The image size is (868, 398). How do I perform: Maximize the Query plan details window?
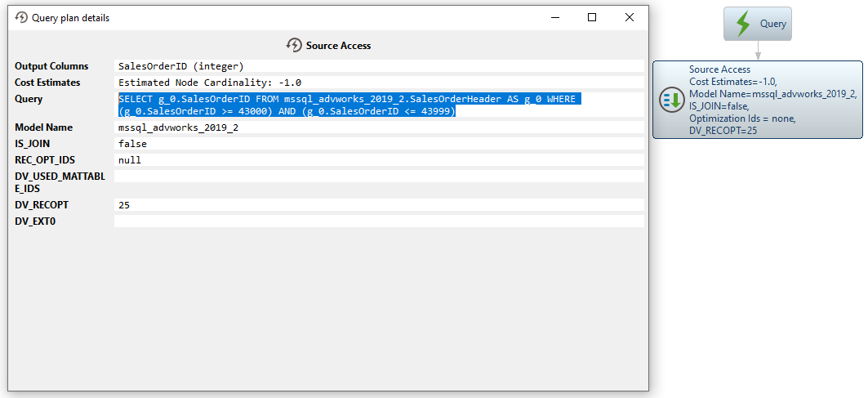tap(592, 17)
